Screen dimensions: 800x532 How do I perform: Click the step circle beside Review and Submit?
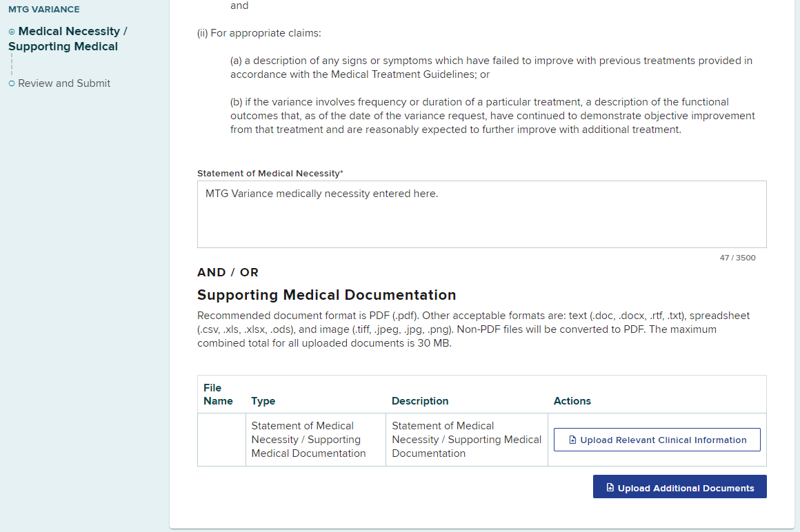click(12, 83)
